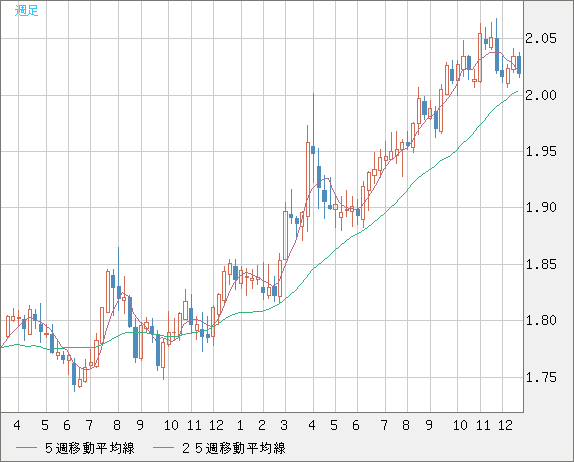The width and height of the screenshot is (574, 462).
Task: Click the 1.95 price axis value
Action: pyautogui.click(x=541, y=151)
